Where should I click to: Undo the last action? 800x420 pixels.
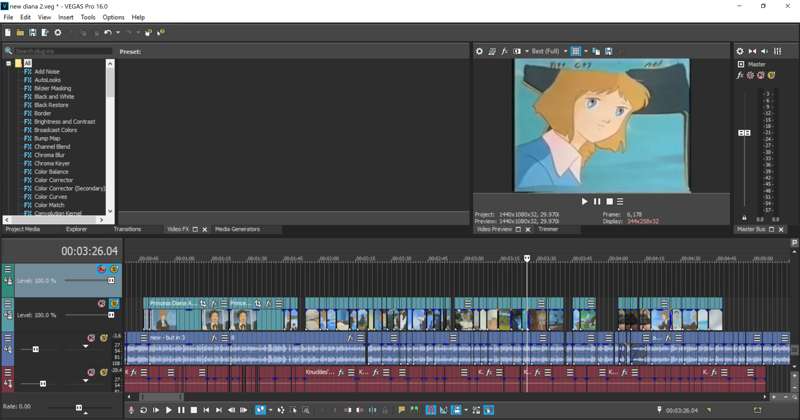(x=108, y=33)
